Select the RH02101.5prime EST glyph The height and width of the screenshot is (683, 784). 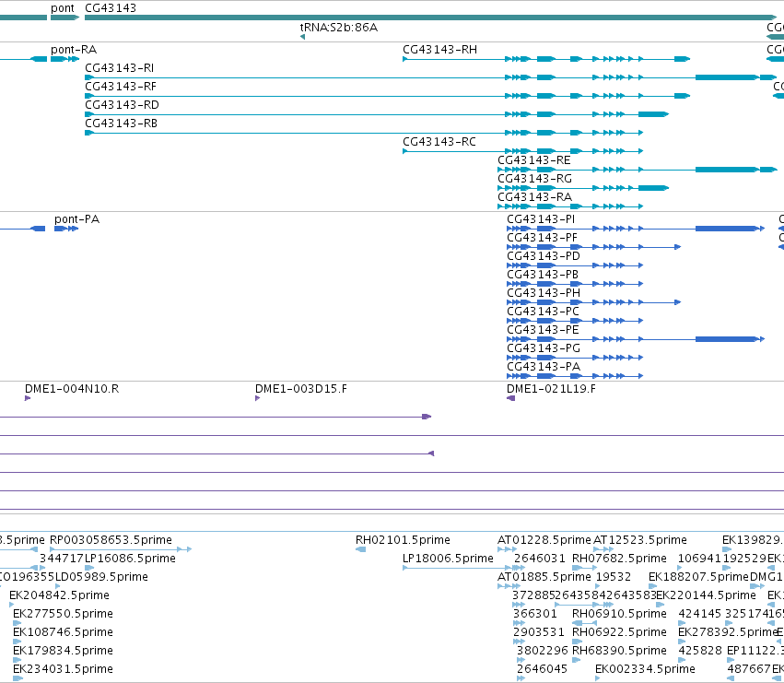coord(360,549)
